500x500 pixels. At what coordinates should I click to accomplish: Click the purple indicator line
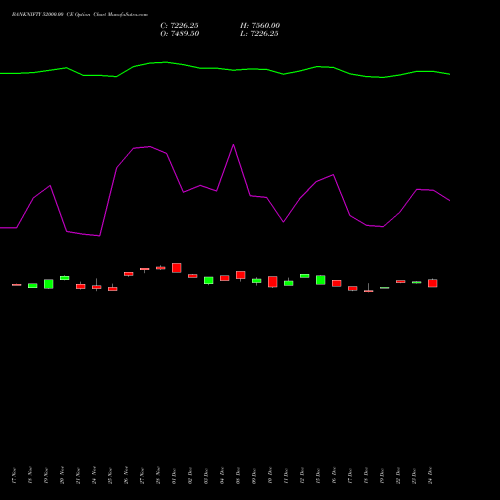point(225,190)
